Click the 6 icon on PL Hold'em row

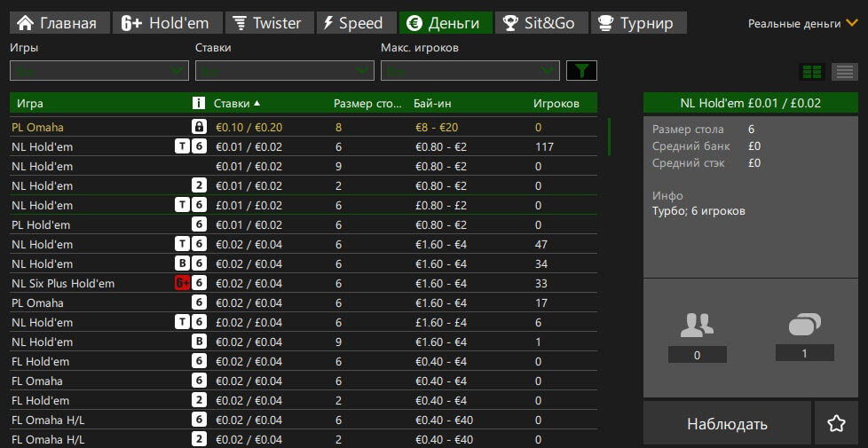(199, 224)
